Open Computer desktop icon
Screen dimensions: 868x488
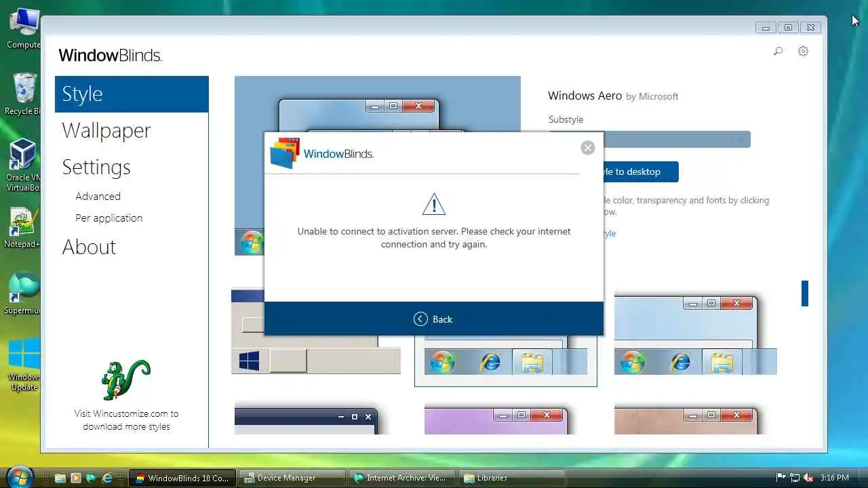click(24, 28)
